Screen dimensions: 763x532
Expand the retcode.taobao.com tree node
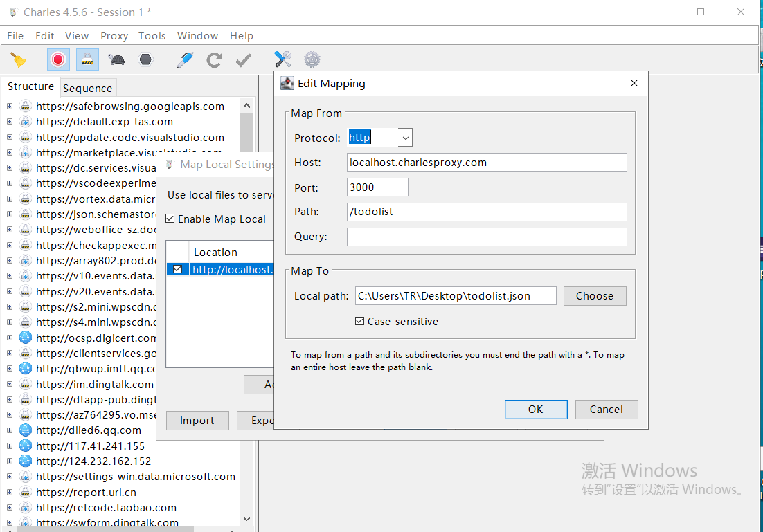click(x=9, y=507)
